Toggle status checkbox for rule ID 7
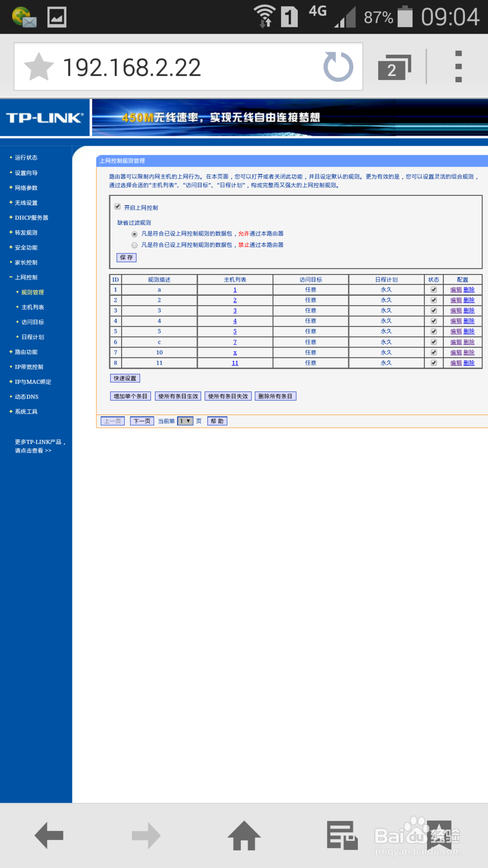 (434, 352)
